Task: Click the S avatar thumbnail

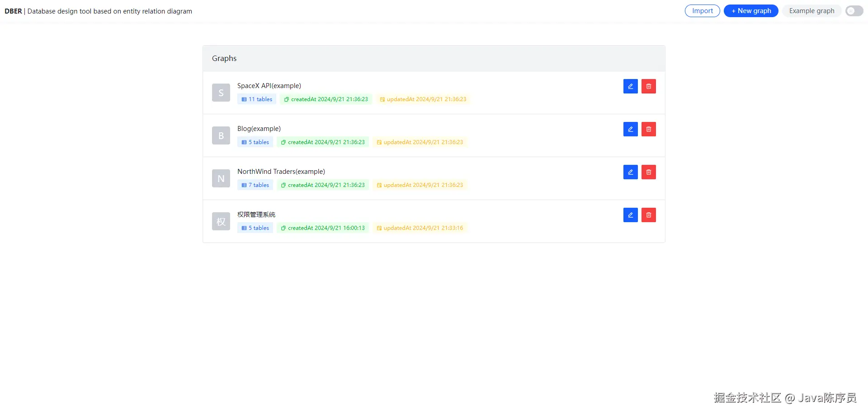Action: coord(221,93)
